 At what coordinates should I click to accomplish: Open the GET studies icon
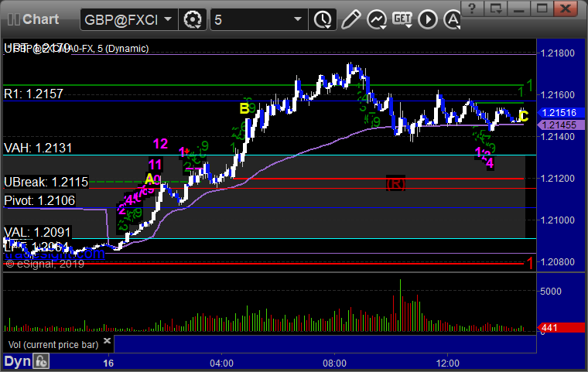tap(402, 19)
